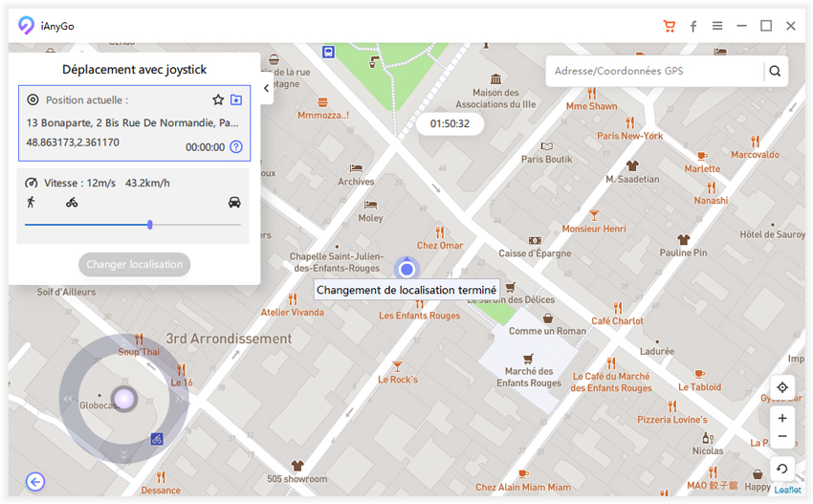The height and width of the screenshot is (504, 813).
Task: Click Moley hotel bed icon
Action: coord(370,205)
